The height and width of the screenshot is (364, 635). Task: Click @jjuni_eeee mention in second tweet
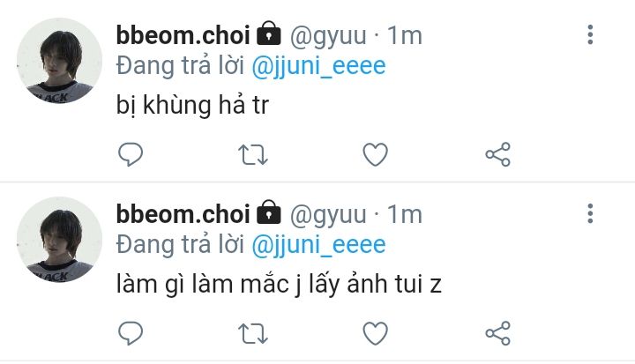[x=318, y=246]
